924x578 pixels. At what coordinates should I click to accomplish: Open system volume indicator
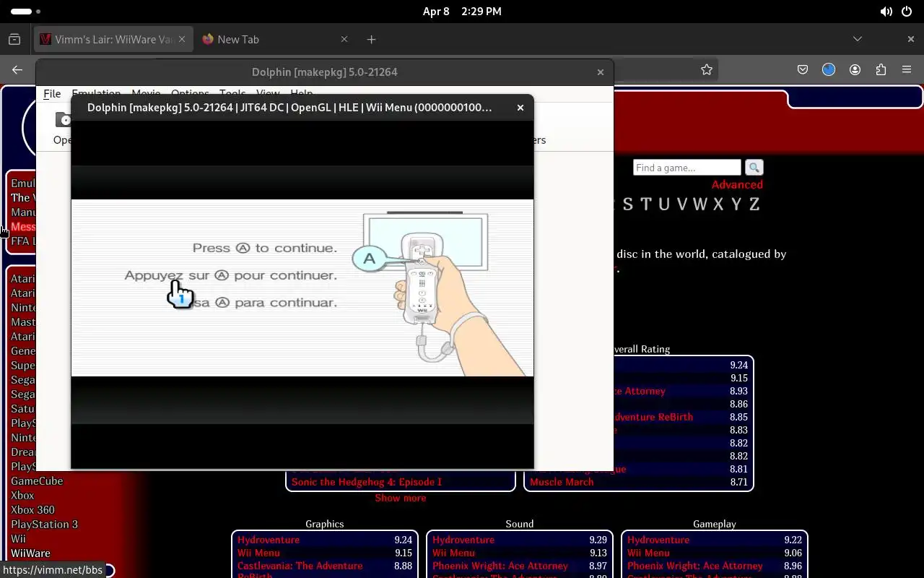[886, 12]
